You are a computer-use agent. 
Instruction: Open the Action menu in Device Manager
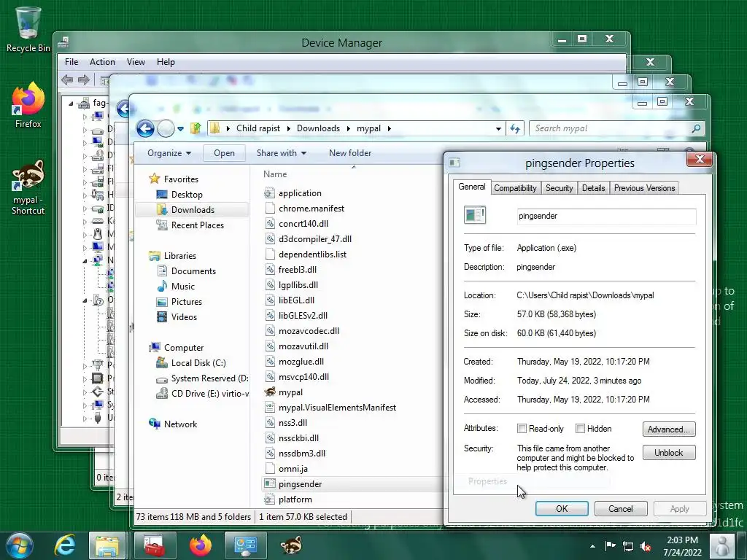click(x=102, y=62)
